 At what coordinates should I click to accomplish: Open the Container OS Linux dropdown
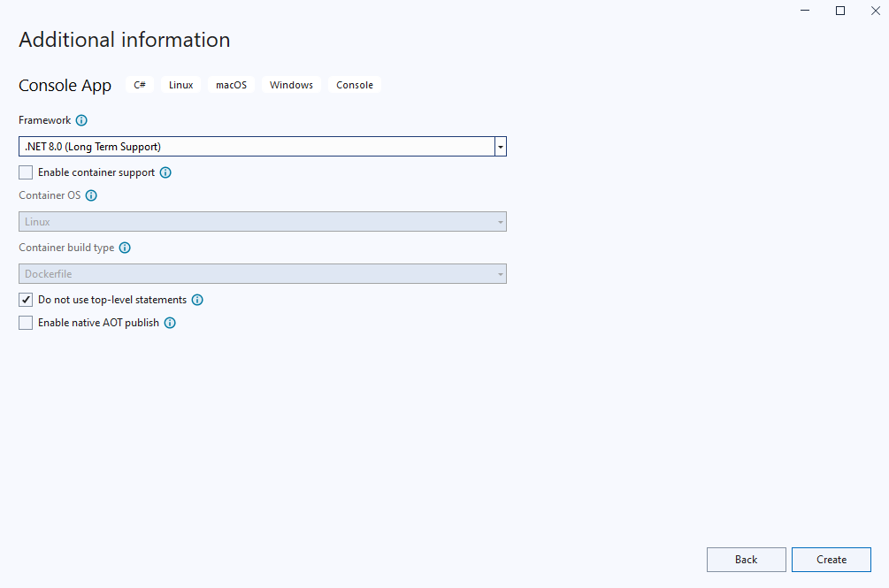(262, 222)
